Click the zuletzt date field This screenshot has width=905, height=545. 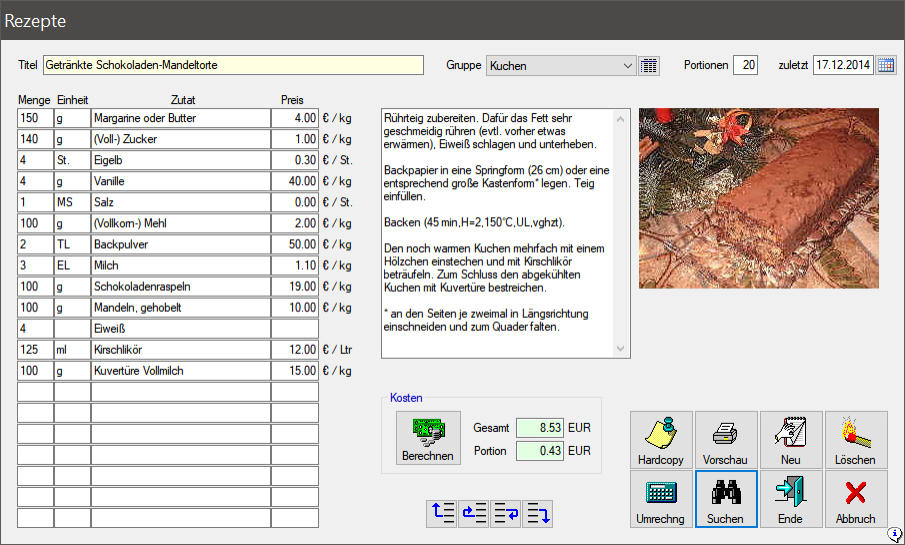[842, 66]
